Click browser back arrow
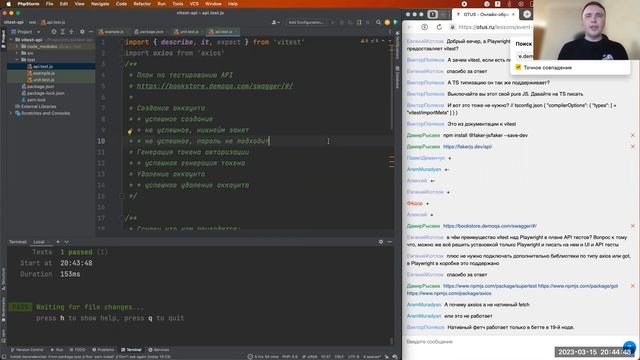The height and width of the screenshot is (360, 640). point(410,27)
